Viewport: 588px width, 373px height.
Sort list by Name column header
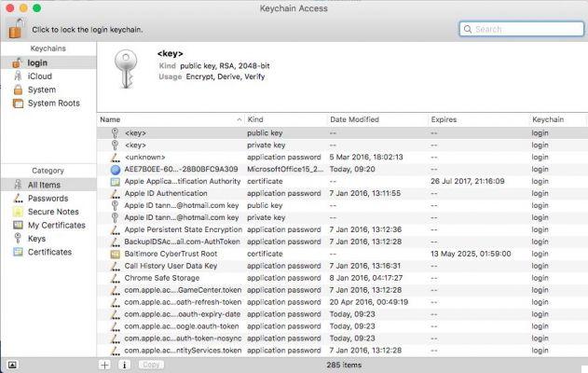171,119
